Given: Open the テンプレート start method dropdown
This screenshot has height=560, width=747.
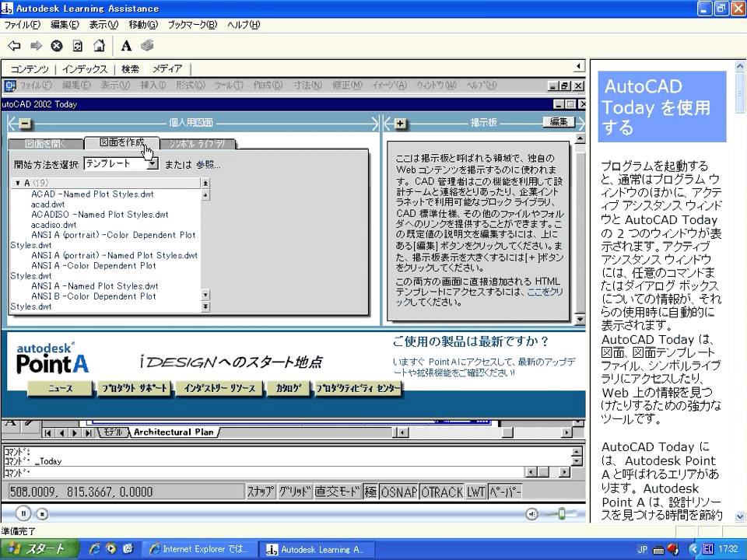Looking at the screenshot, I should pyautogui.click(x=121, y=164).
